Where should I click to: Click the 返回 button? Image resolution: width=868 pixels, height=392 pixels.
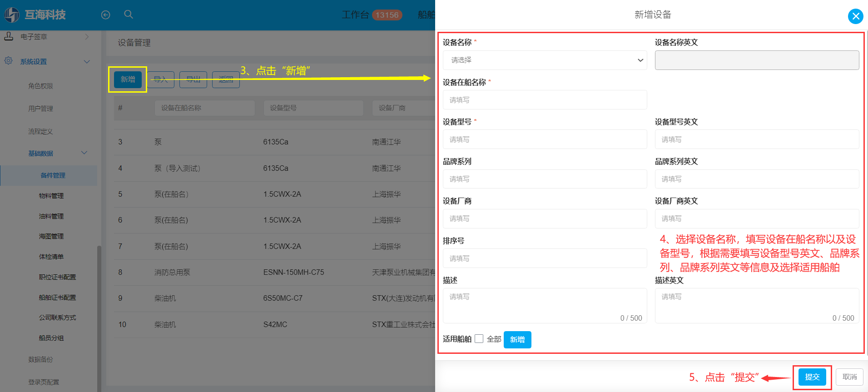[226, 79]
